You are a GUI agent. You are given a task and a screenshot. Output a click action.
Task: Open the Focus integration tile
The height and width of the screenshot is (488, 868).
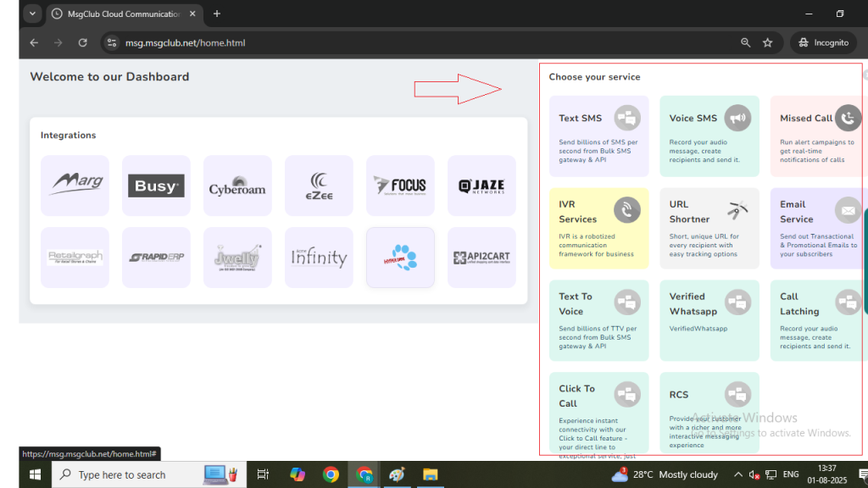pyautogui.click(x=400, y=186)
